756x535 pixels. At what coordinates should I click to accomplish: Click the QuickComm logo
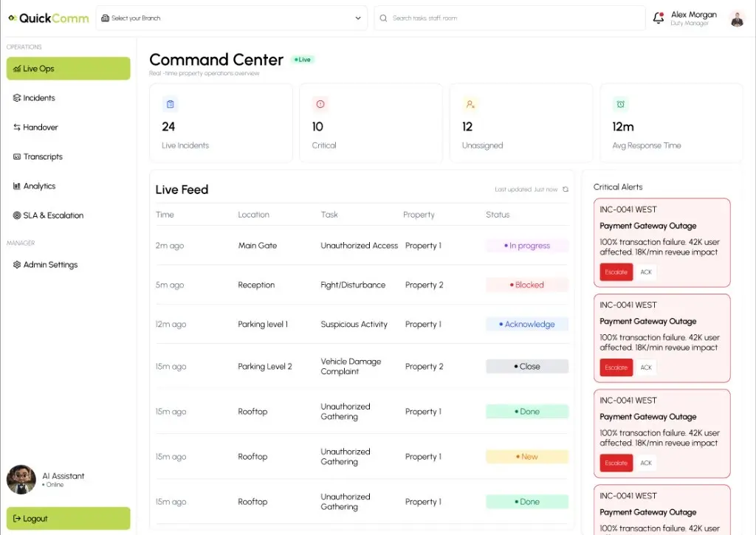click(49, 18)
